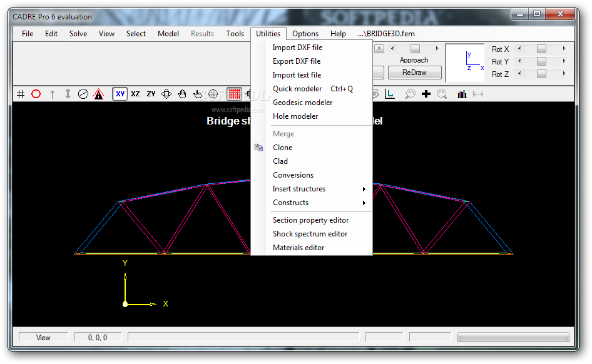Click the teal L axes plot icon
Image resolution: width=592 pixels, height=364 pixels.
point(390,94)
